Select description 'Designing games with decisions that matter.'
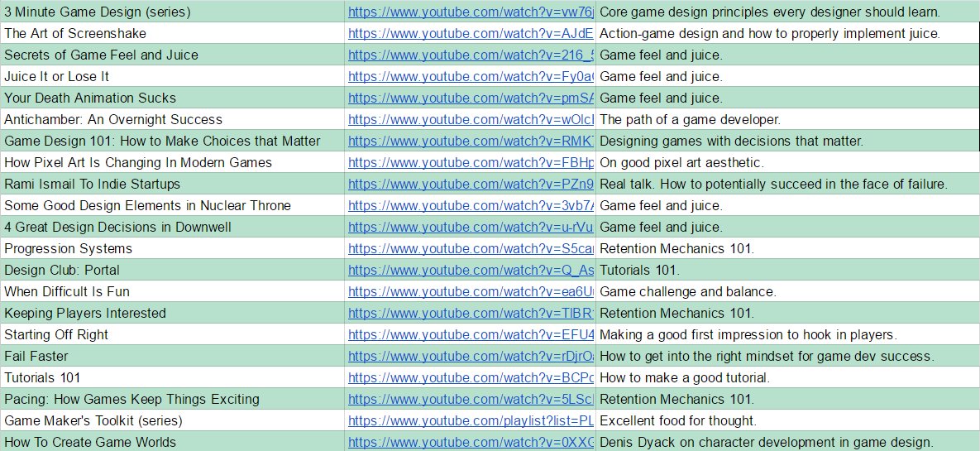The image size is (980, 451). 787,141
